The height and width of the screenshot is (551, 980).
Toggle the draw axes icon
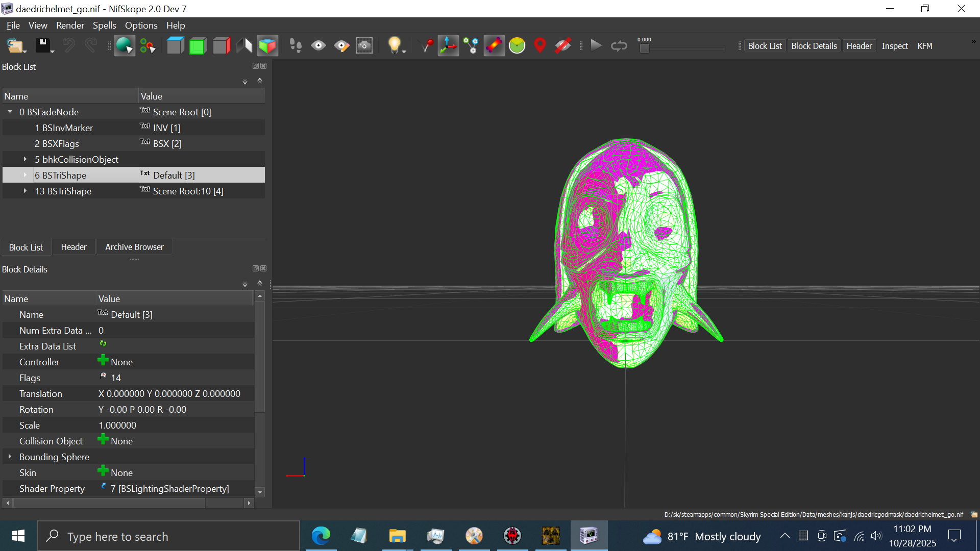(x=448, y=46)
